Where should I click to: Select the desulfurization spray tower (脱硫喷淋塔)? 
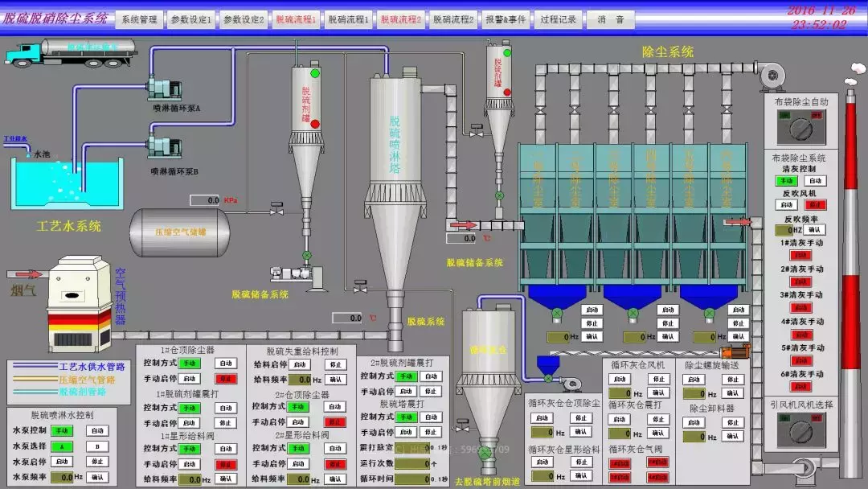pyautogui.click(x=395, y=183)
